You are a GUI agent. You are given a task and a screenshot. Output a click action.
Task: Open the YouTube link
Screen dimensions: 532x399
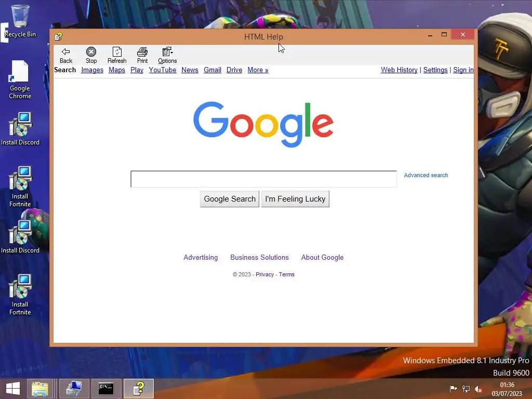click(x=163, y=70)
